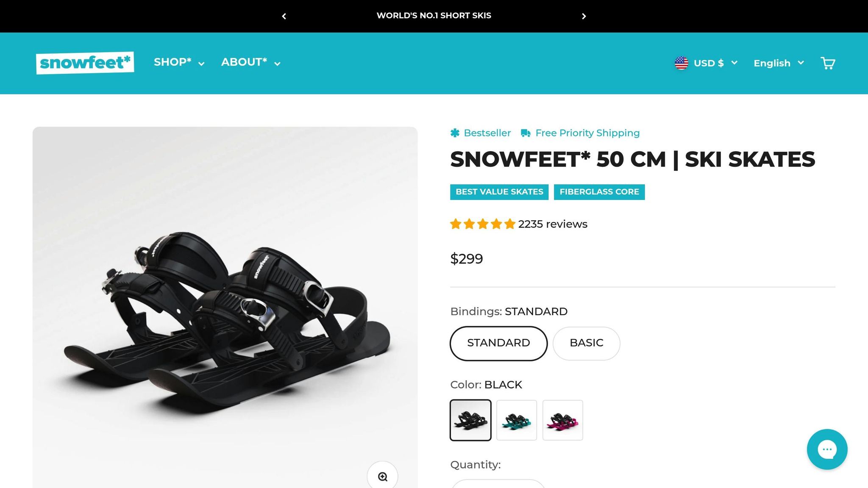Click the 2235 reviews link
Screen dimensions: 868x488
[x=552, y=224]
